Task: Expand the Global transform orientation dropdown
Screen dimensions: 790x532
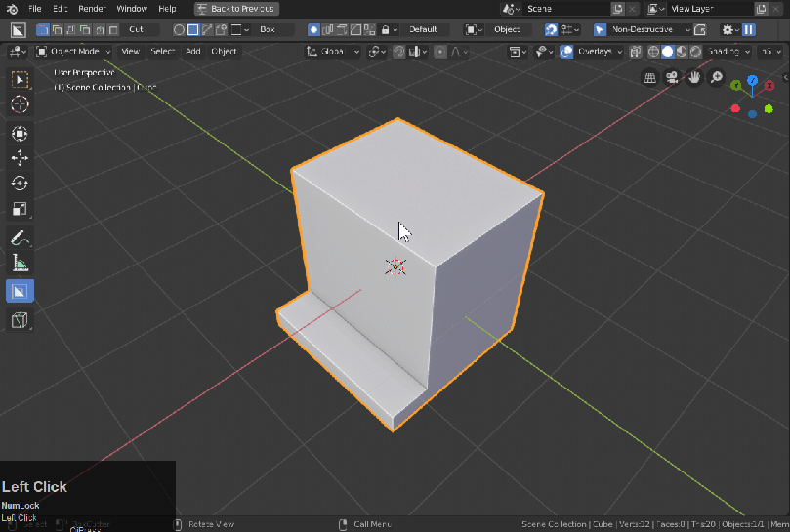Action: click(x=333, y=51)
